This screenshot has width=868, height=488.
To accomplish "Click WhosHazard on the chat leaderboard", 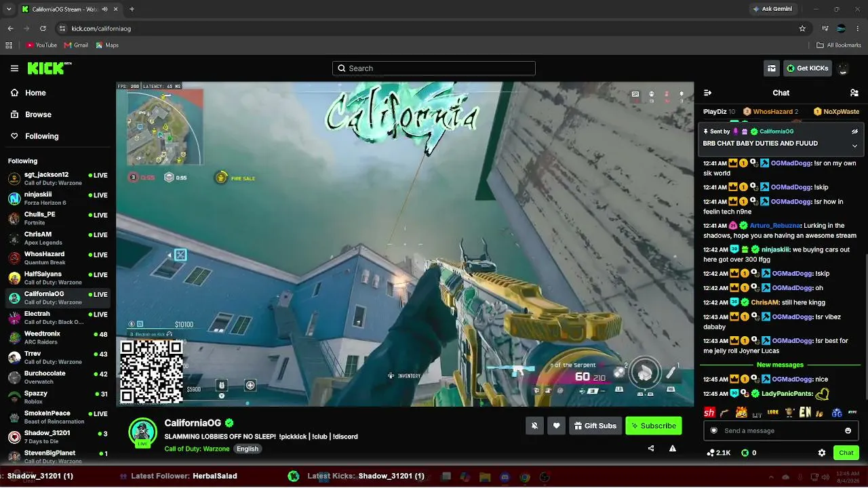I will (771, 112).
